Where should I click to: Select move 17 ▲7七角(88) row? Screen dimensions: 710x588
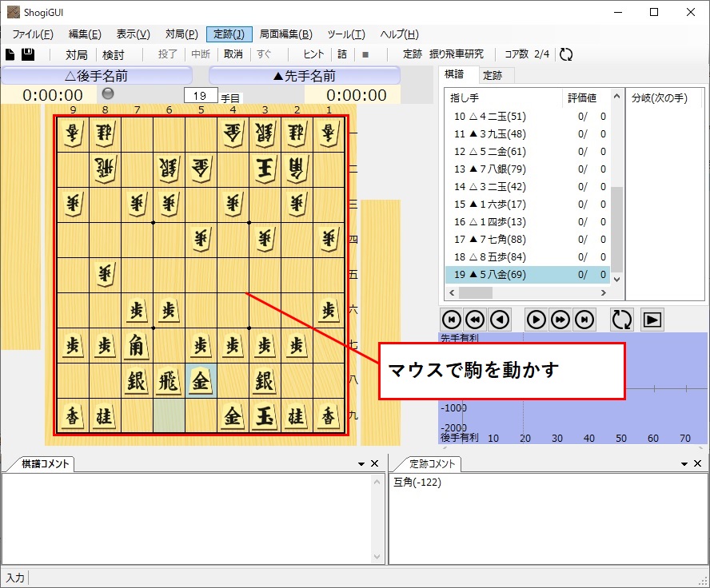coord(527,239)
